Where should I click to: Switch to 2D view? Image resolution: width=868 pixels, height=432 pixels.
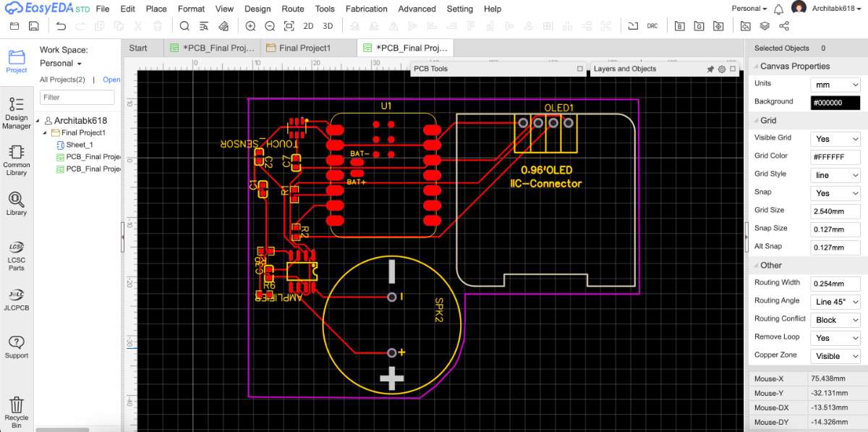pyautogui.click(x=308, y=26)
